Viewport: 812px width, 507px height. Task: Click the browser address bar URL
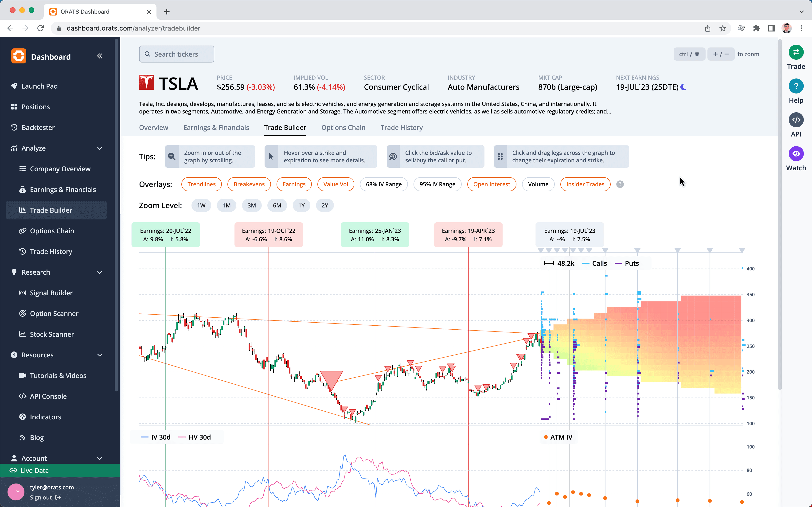pos(133,28)
